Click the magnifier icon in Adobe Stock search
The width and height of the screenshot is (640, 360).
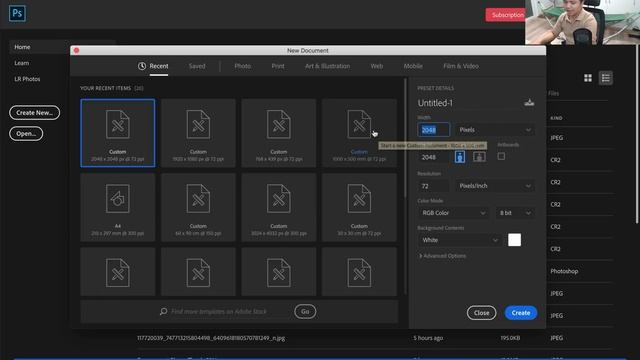(163, 311)
